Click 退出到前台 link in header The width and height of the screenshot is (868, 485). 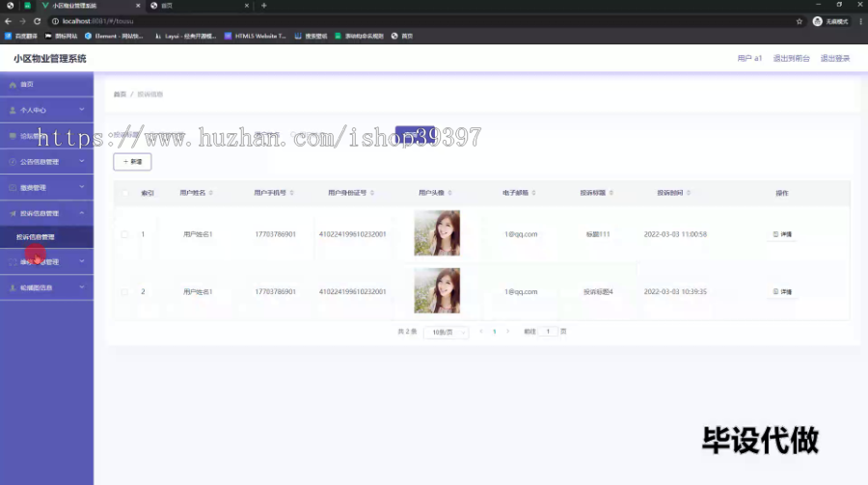(792, 58)
